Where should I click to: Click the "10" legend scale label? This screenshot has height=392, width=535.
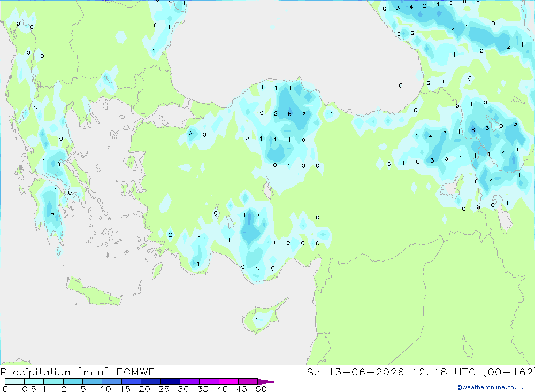106,389
